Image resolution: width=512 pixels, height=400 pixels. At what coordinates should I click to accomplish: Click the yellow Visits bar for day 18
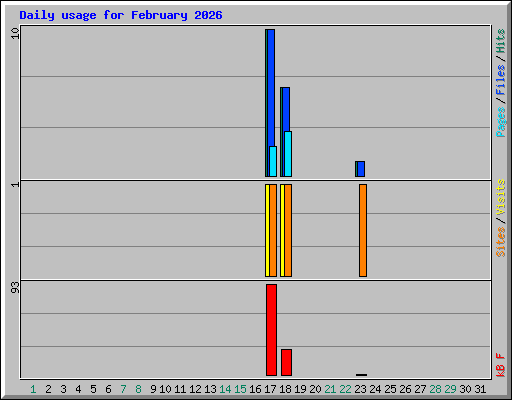pyautogui.click(x=282, y=230)
